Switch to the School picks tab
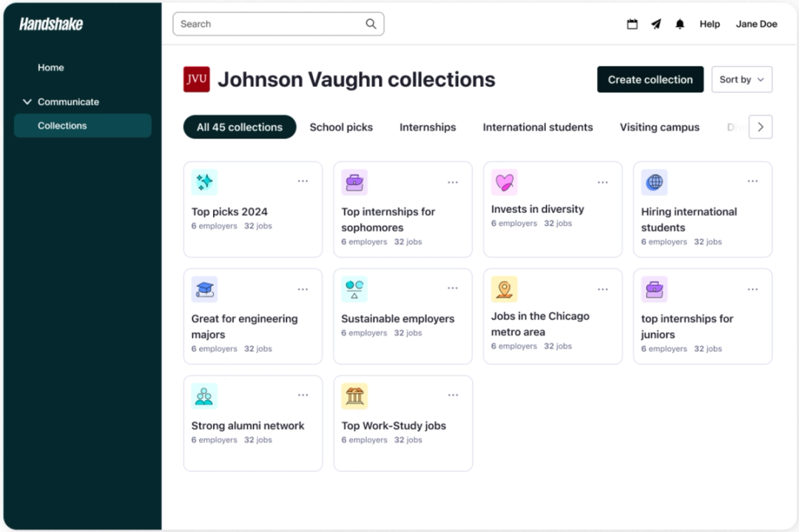The image size is (799, 532). point(341,127)
